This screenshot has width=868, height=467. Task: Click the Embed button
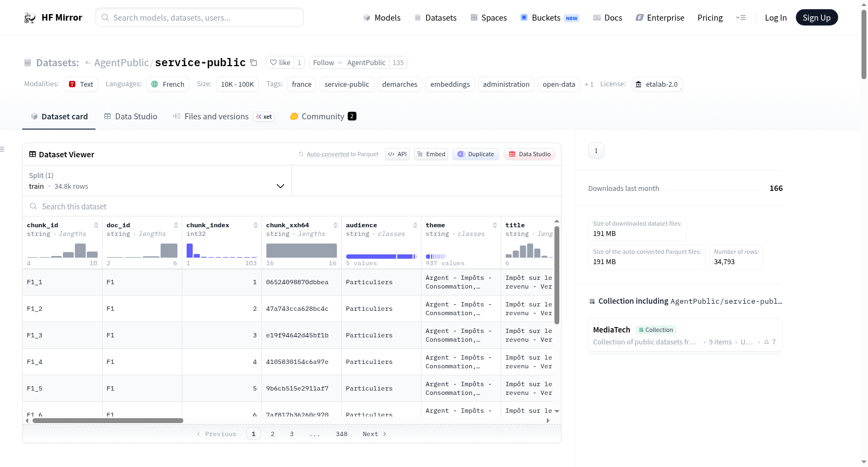(x=431, y=154)
